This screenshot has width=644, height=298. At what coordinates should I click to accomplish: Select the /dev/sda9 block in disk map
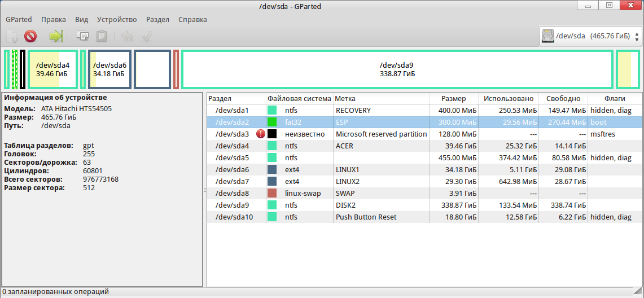coord(397,69)
